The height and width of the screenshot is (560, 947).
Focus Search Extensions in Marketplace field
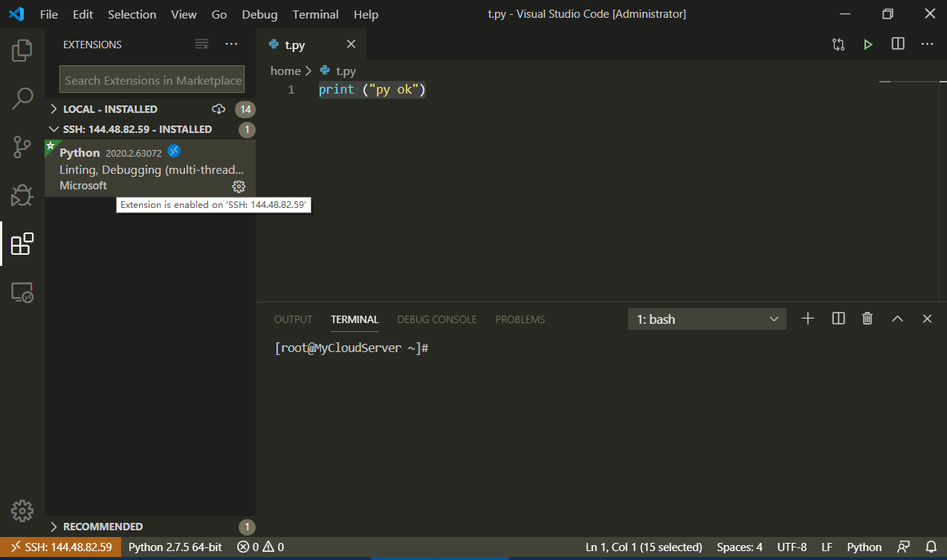152,80
